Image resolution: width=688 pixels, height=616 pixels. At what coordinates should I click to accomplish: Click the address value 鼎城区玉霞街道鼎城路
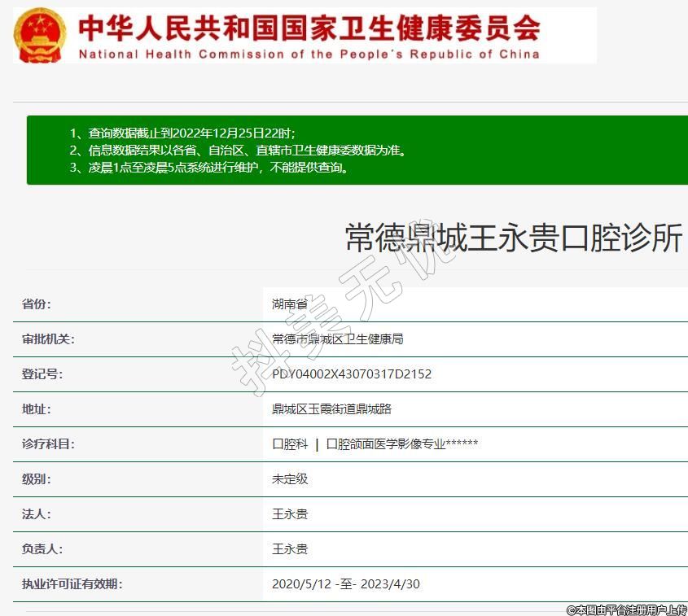(331, 409)
